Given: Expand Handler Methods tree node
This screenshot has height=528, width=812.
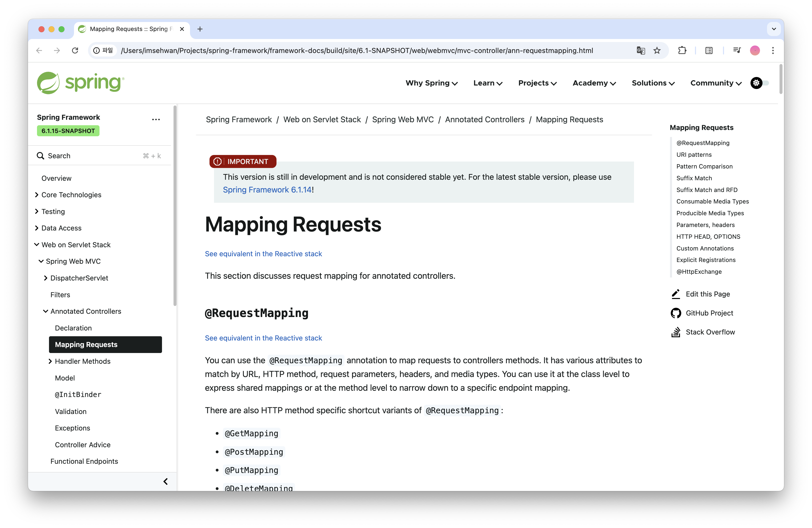Looking at the screenshot, I should (50, 361).
